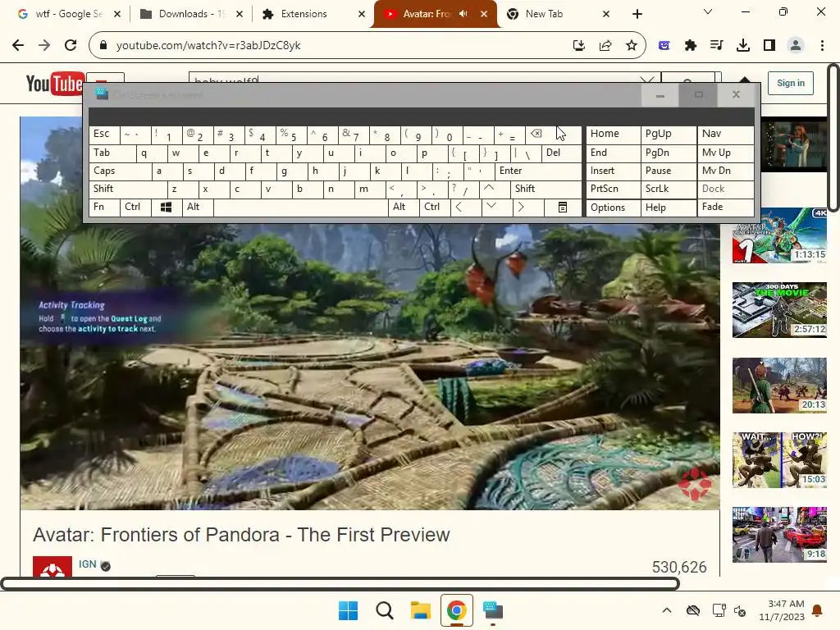The height and width of the screenshot is (630, 840).
Task: Toggle the Insert key
Action: [x=613, y=171]
